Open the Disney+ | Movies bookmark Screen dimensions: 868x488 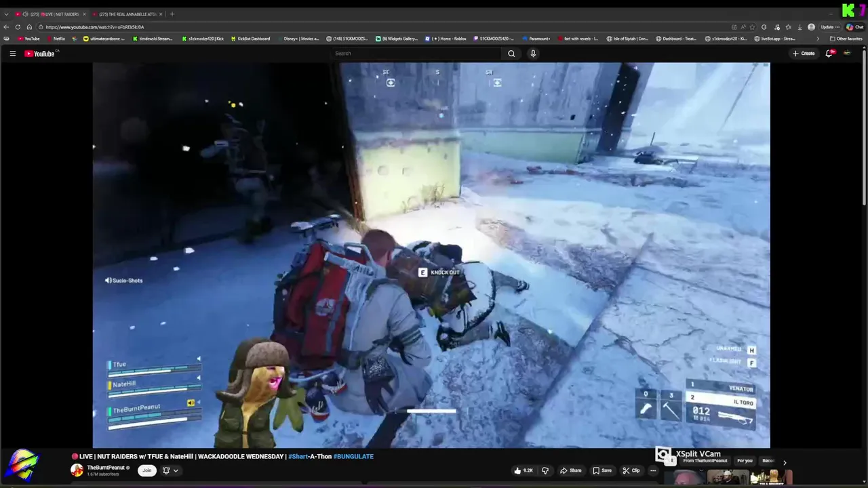point(298,39)
